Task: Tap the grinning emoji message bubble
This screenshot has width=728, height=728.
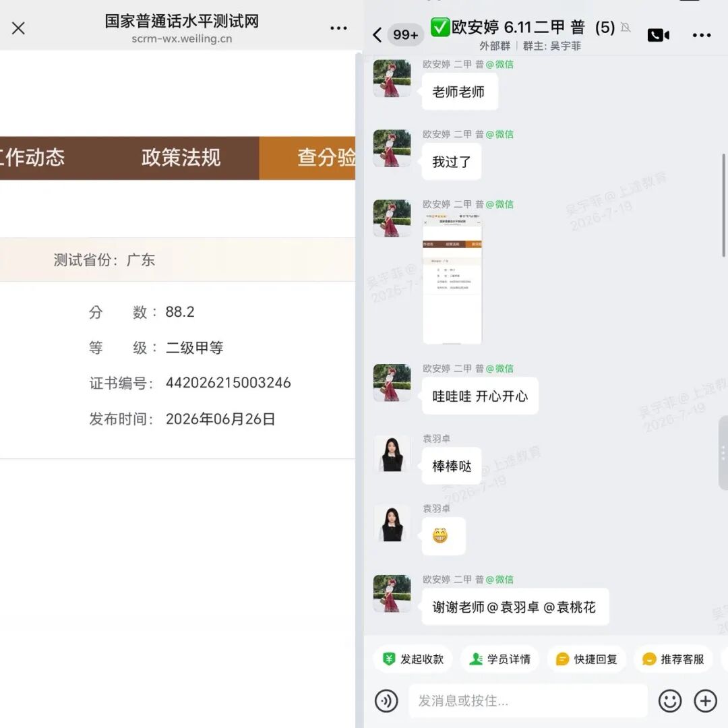Action: pyautogui.click(x=444, y=537)
